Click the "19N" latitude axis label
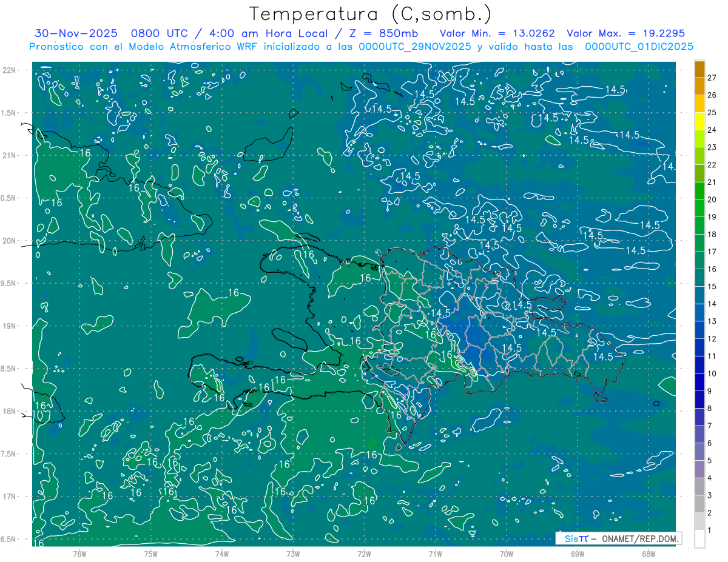728x562 pixels. click(10, 326)
